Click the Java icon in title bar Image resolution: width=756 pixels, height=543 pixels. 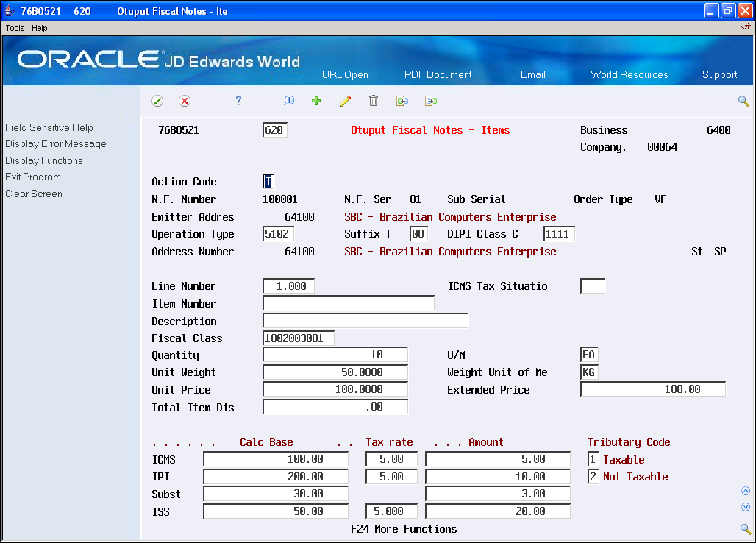point(9,10)
